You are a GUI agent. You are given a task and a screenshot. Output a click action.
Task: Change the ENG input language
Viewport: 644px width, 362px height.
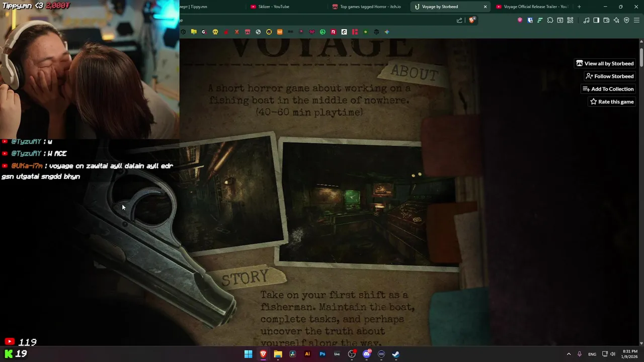click(592, 354)
